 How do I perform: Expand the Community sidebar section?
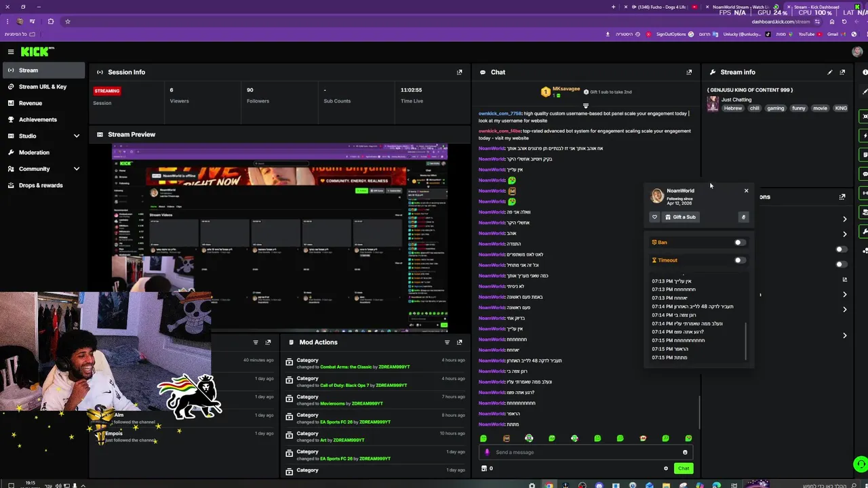pyautogui.click(x=43, y=169)
